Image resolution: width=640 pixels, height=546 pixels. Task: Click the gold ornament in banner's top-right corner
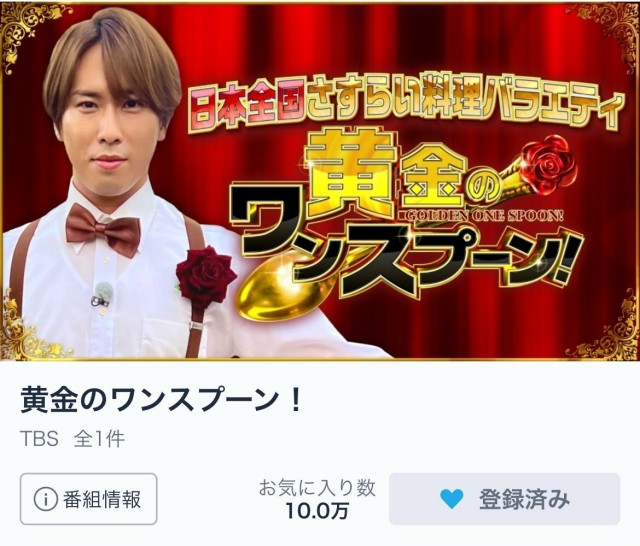coord(606,34)
